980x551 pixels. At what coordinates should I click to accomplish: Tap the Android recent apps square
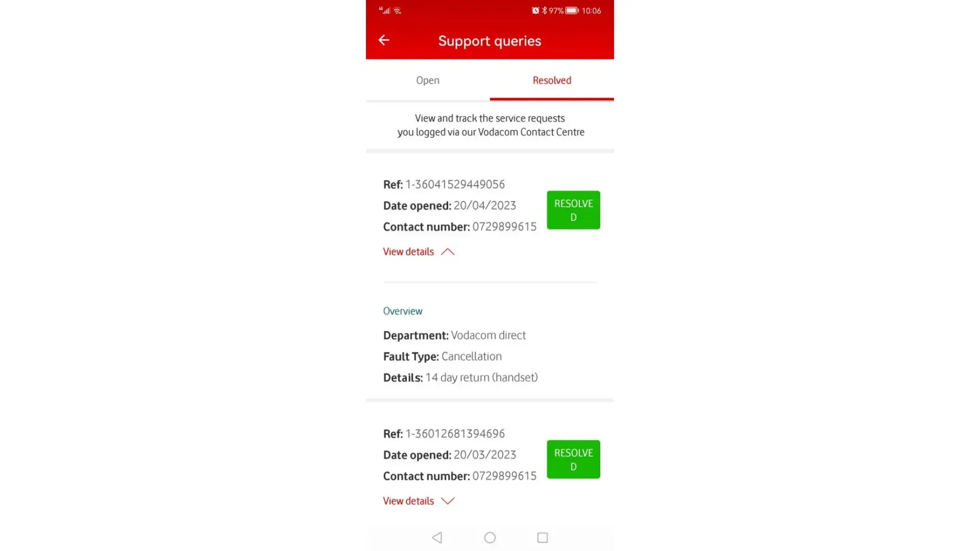[x=542, y=537]
